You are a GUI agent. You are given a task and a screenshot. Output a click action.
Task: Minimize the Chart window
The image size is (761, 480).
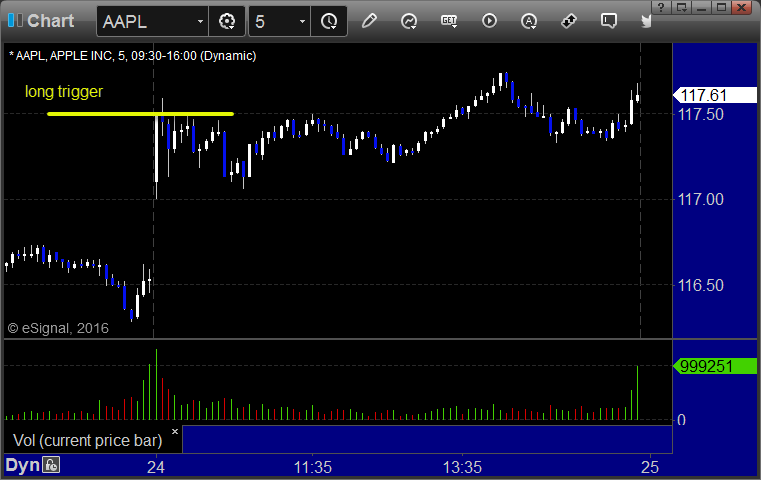(702, 7)
